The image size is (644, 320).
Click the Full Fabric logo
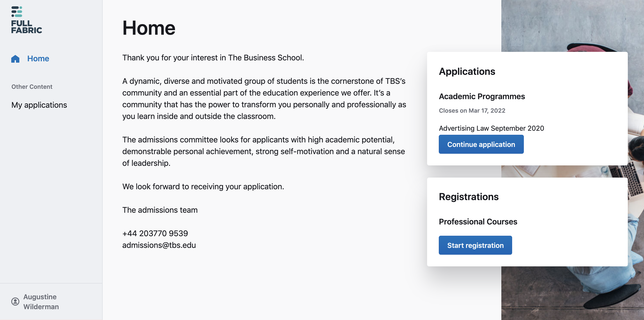[27, 20]
